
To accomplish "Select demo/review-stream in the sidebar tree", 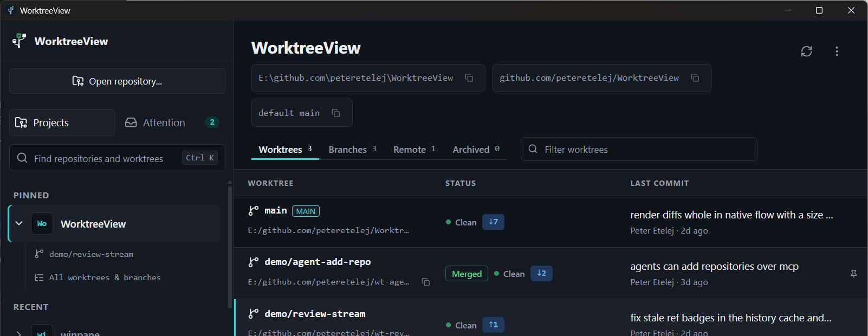I will (x=91, y=254).
